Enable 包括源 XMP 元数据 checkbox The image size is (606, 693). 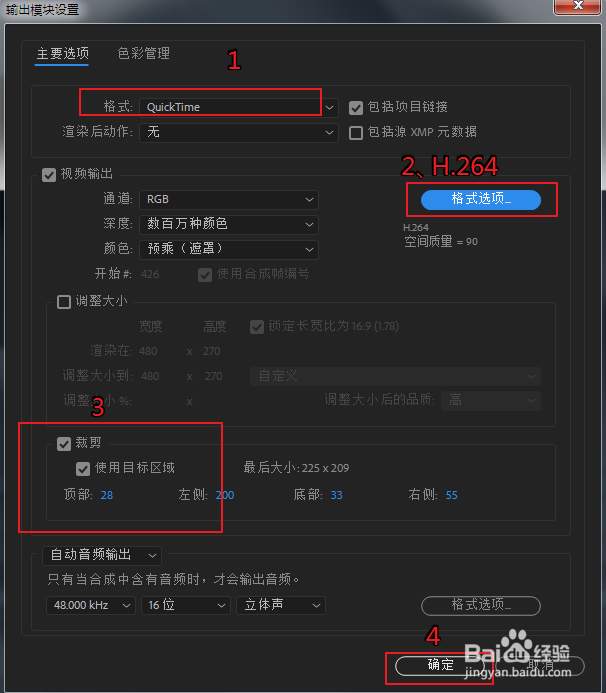356,133
